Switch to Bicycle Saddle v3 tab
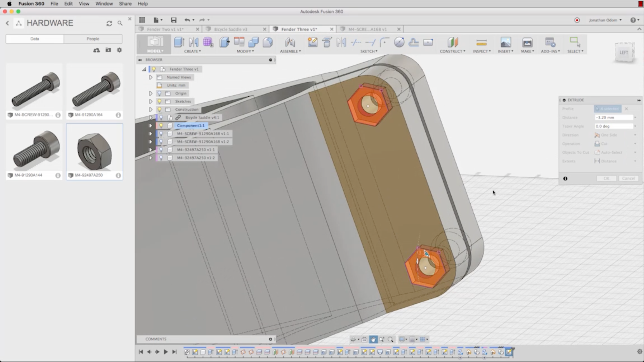The image size is (644, 362). pyautogui.click(x=230, y=29)
